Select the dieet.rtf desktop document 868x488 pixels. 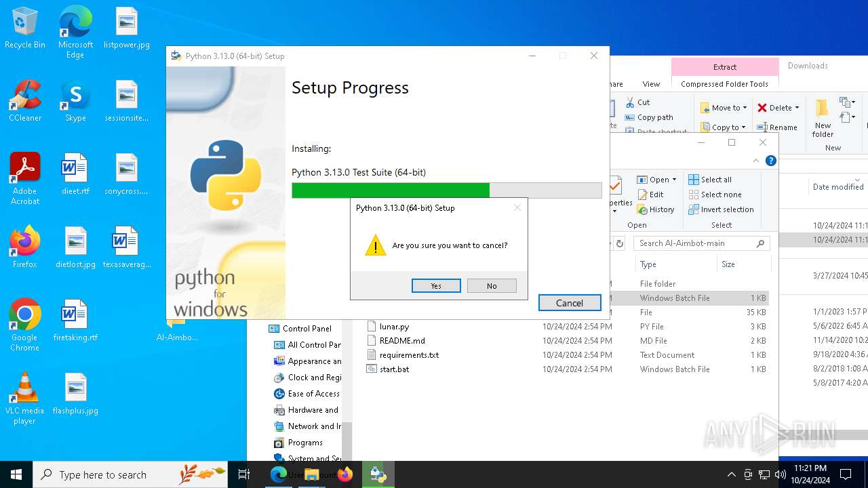tap(75, 175)
